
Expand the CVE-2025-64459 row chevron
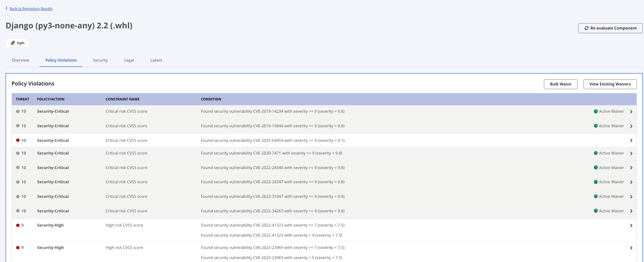(x=631, y=140)
